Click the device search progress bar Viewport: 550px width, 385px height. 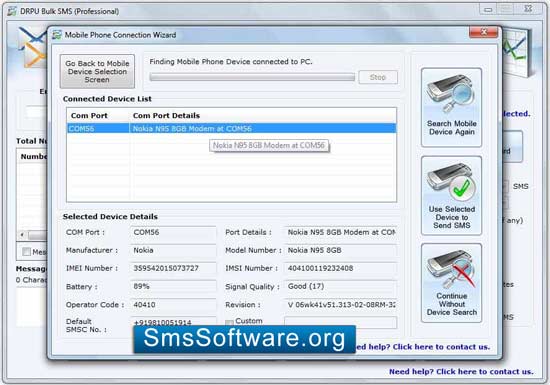pyautogui.click(x=252, y=77)
